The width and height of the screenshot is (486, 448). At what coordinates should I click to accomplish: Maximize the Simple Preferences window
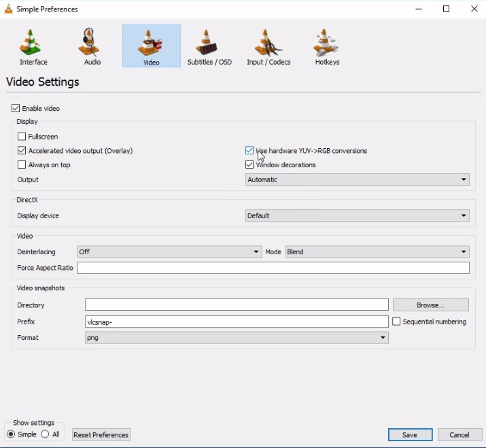tap(447, 9)
